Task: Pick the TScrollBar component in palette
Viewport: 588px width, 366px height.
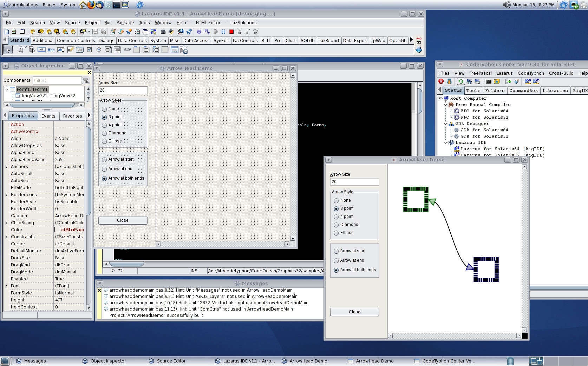Action: coord(127,50)
